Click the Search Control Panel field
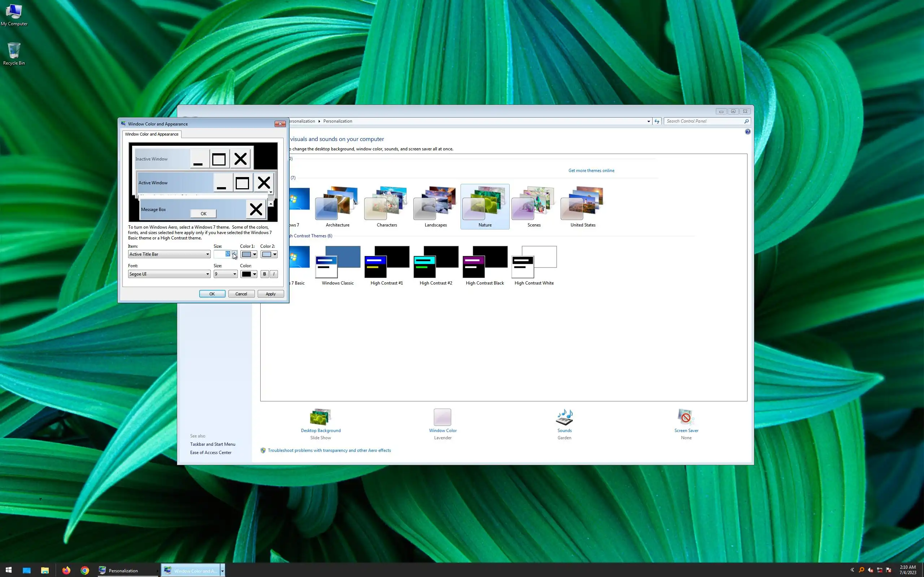The height and width of the screenshot is (577, 924). [x=702, y=122]
